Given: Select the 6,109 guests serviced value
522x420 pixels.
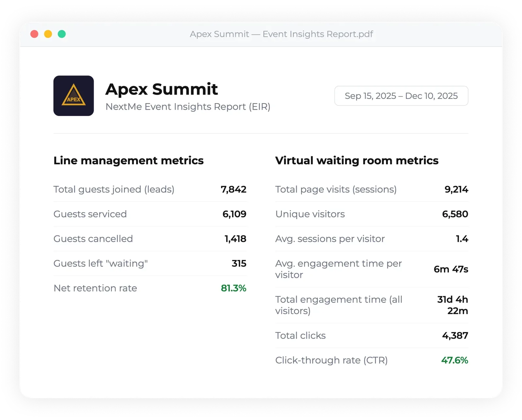Looking at the screenshot, I should coord(234,214).
